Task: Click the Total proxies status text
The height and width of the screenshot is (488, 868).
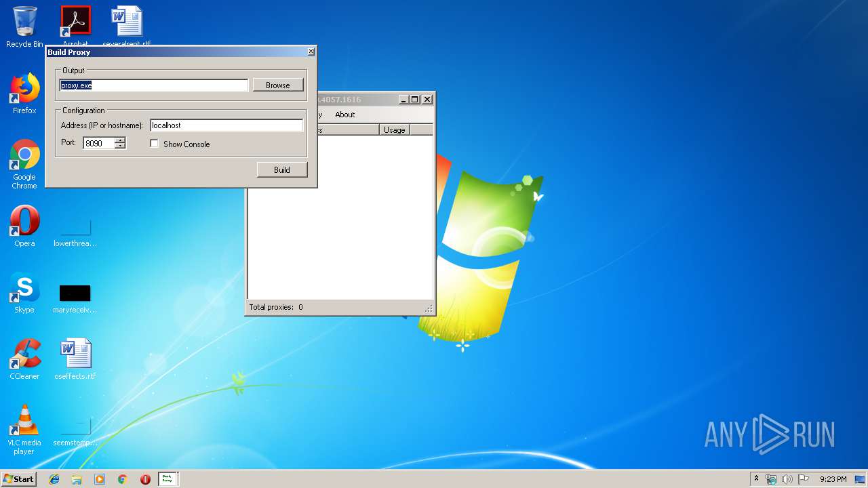Action: click(x=276, y=307)
